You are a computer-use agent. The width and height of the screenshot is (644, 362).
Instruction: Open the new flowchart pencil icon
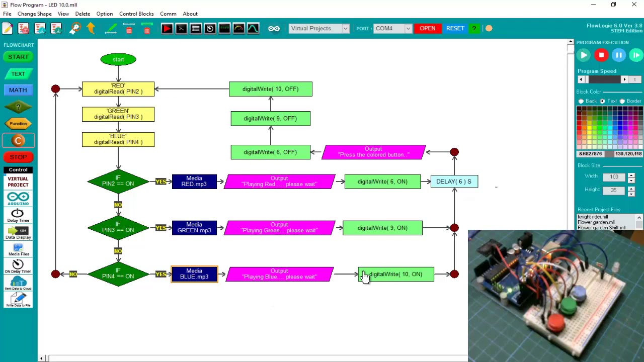[x=8, y=29]
